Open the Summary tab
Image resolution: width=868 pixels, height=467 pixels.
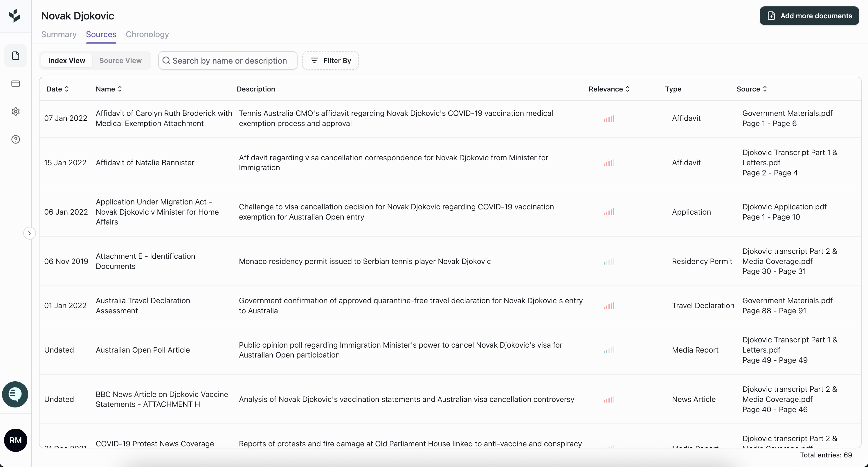point(59,34)
